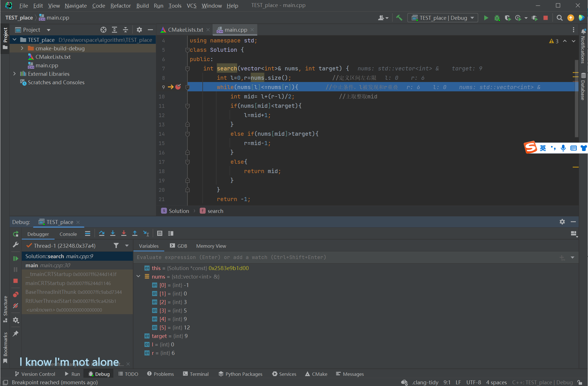Open debug panel settings gear

coord(562,222)
